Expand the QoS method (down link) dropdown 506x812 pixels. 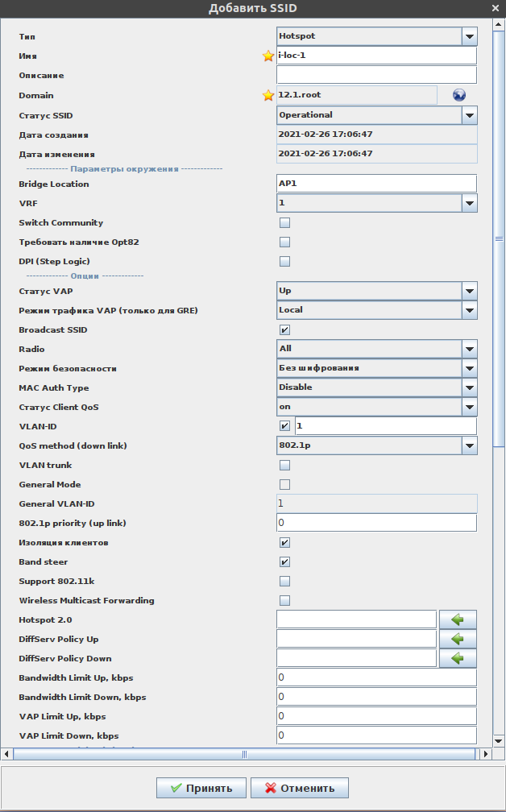469,445
